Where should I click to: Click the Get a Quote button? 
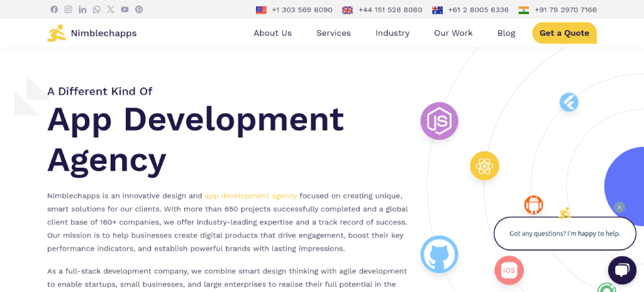click(x=564, y=33)
